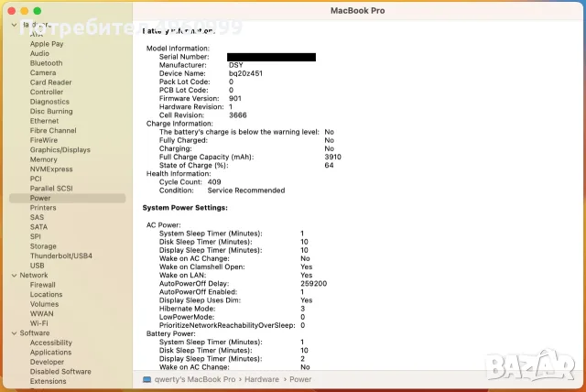Click Power in the path bar
The image size is (586, 392).
[x=300, y=380]
